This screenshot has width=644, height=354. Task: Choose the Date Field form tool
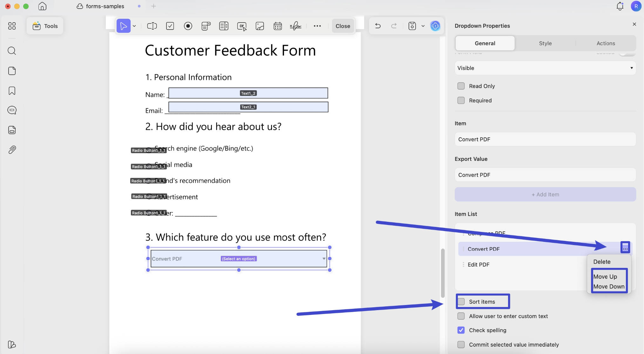pyautogui.click(x=278, y=26)
